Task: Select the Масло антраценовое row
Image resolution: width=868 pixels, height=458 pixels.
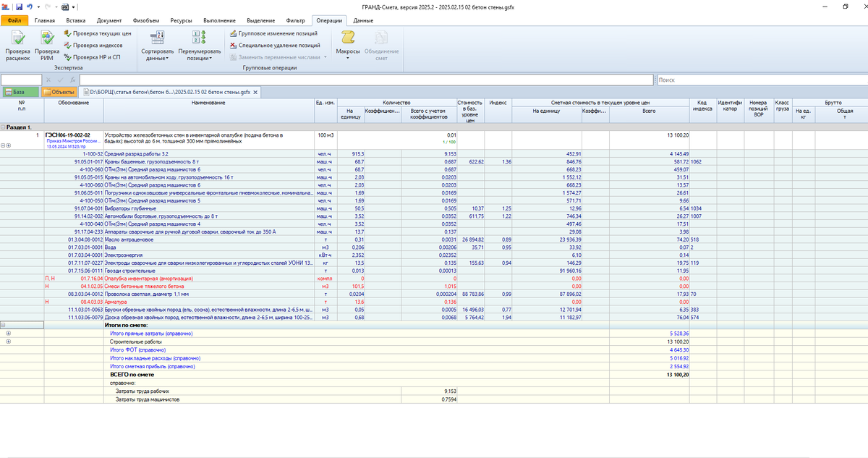Action: [x=434, y=239]
